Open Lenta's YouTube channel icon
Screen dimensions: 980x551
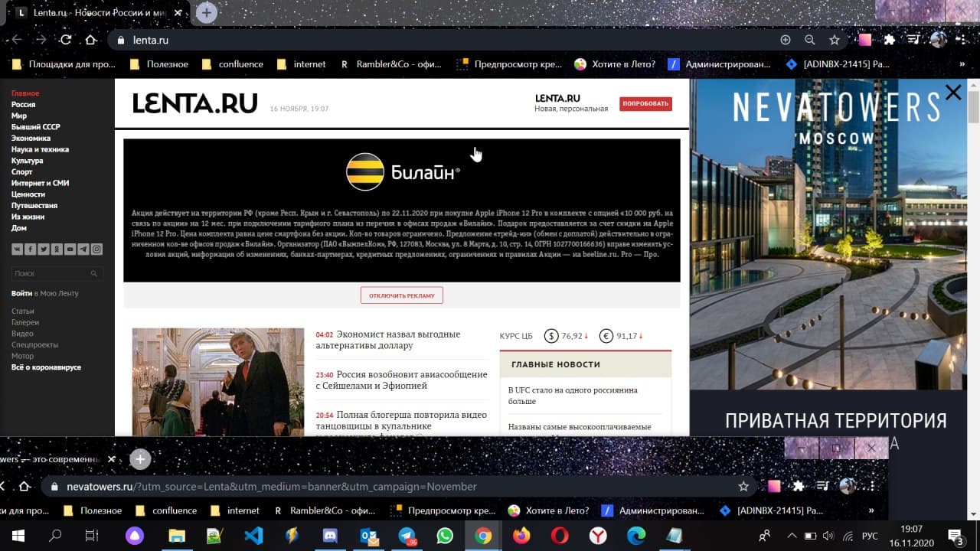[70, 249]
